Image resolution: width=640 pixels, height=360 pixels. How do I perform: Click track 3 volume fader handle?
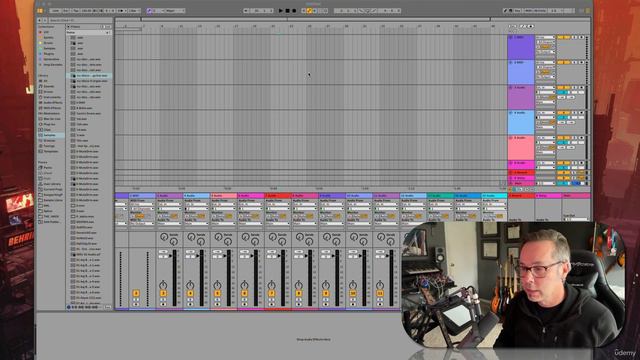(171, 256)
